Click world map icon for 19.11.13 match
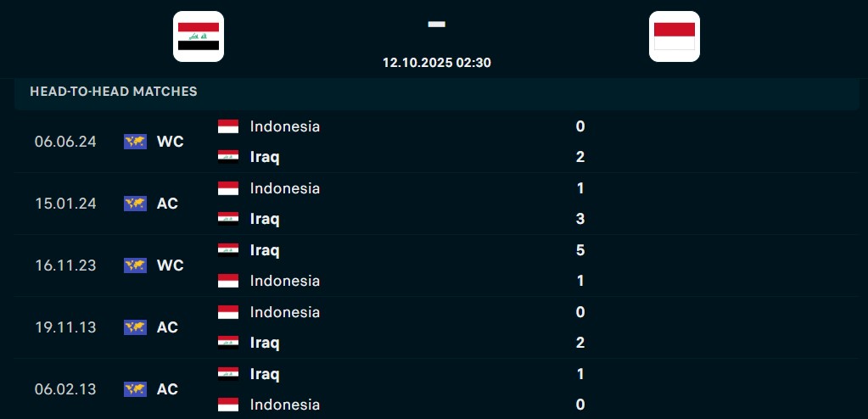Screen dimensions: 868x419 coord(135,327)
